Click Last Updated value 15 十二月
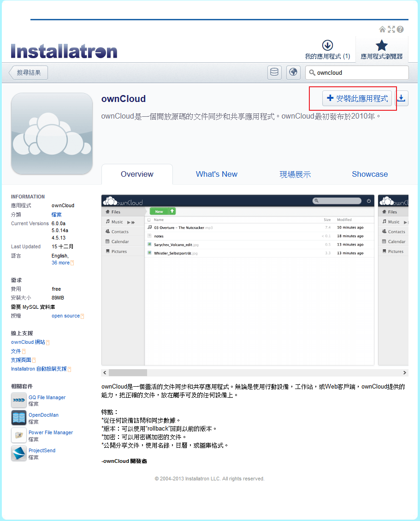Screen dimensions: 420x521 pyautogui.click(x=62, y=246)
